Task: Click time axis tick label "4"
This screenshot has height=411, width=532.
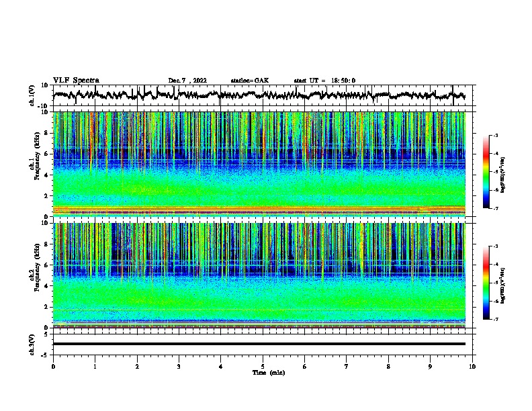Action: pos(220,367)
